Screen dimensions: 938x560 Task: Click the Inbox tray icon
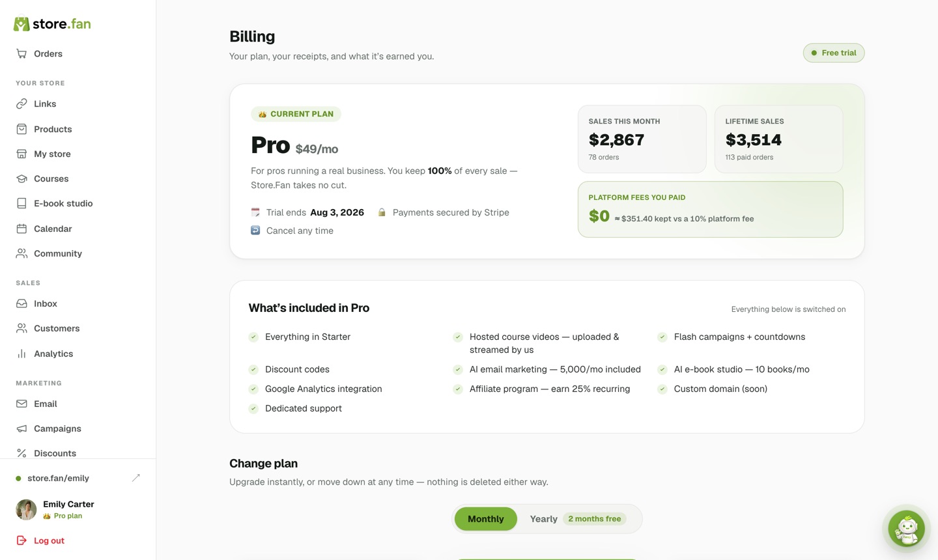tap(21, 304)
